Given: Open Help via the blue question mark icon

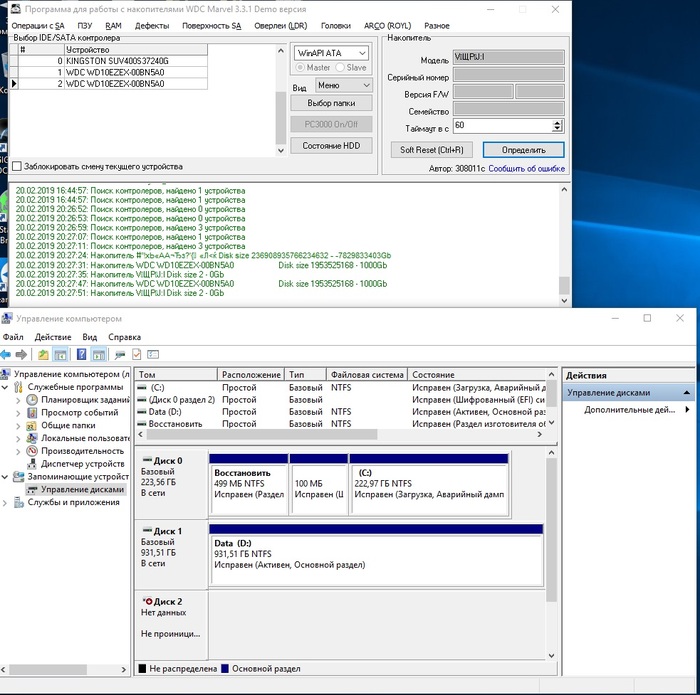Looking at the screenshot, I should click(81, 354).
